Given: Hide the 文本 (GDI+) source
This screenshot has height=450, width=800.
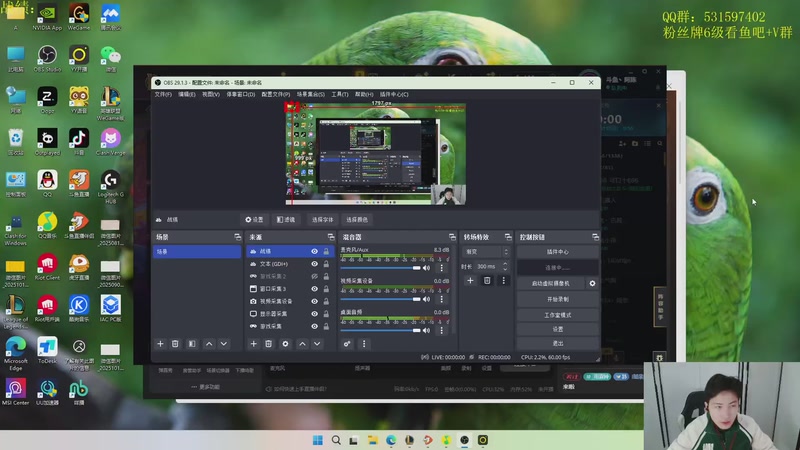Looking at the screenshot, I should 314,264.
